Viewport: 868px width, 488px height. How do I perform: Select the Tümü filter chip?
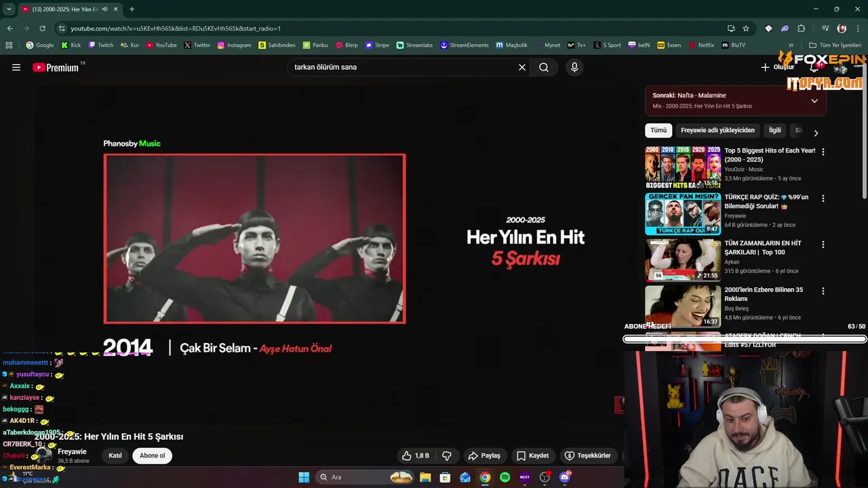point(658,130)
